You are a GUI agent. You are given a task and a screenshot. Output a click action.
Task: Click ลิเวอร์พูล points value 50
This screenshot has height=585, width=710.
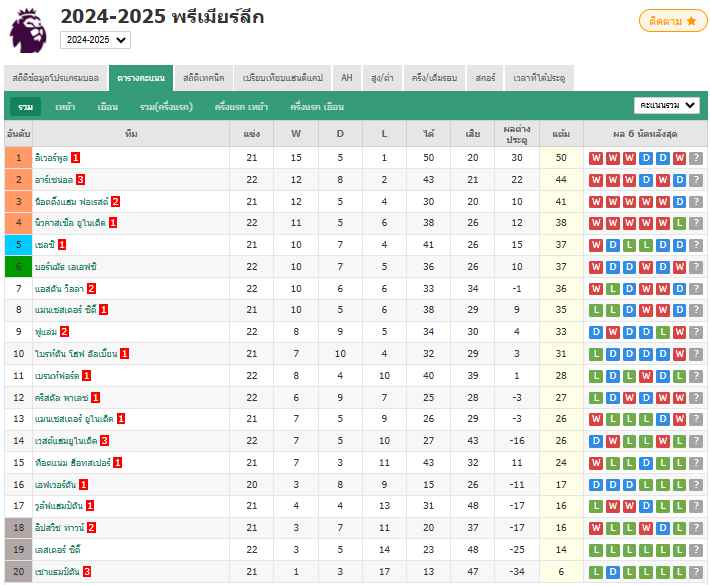pos(561,158)
